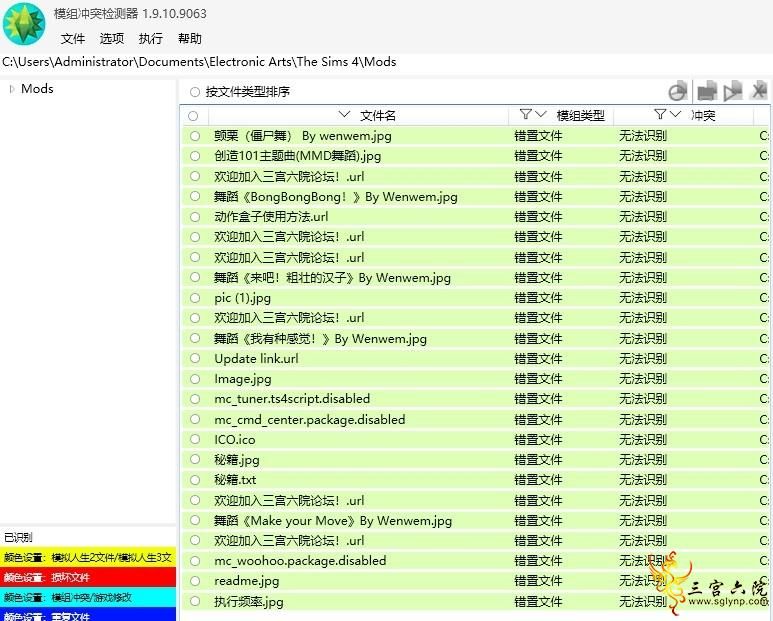773x621 pixels.
Task: Click the 已识别 status label
Action: (18, 537)
